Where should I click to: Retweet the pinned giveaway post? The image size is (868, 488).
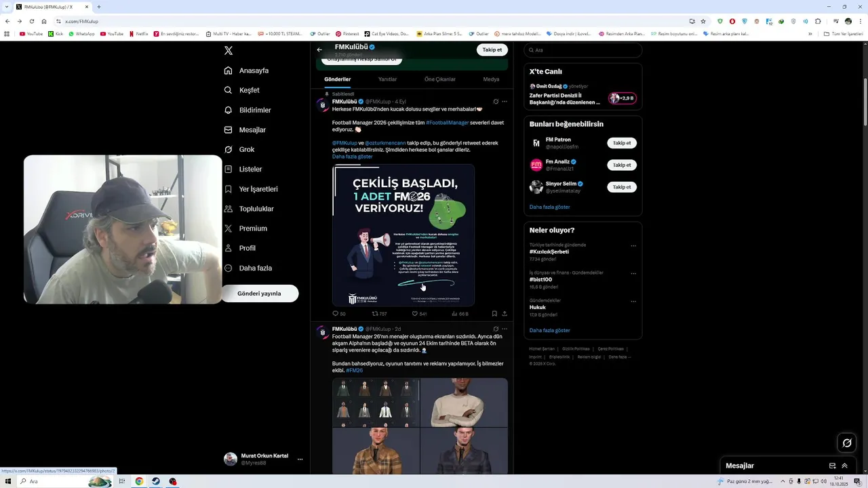coord(379,314)
